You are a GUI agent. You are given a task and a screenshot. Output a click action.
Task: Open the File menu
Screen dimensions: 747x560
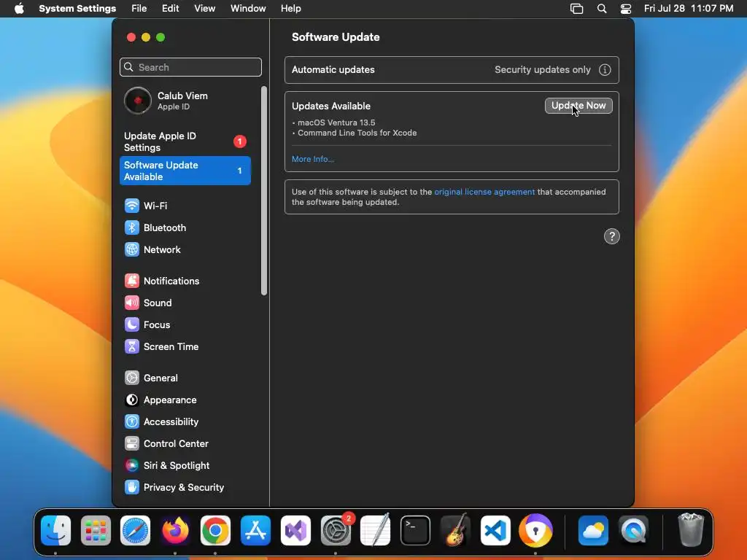click(x=139, y=9)
